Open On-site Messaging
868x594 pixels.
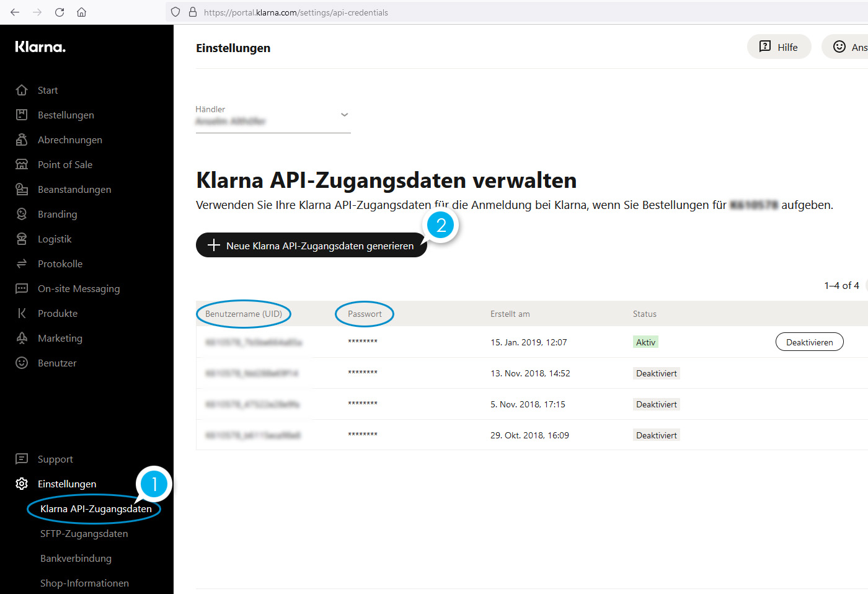point(22,288)
